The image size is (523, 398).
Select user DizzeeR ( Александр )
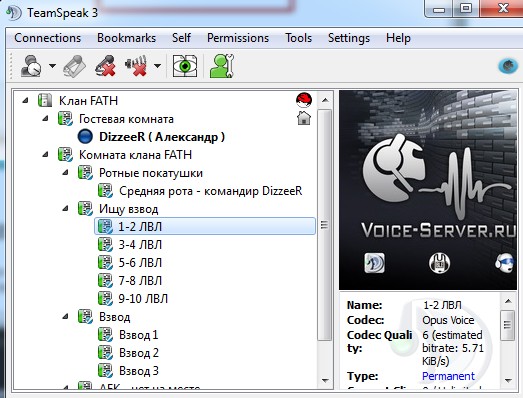coord(162,137)
